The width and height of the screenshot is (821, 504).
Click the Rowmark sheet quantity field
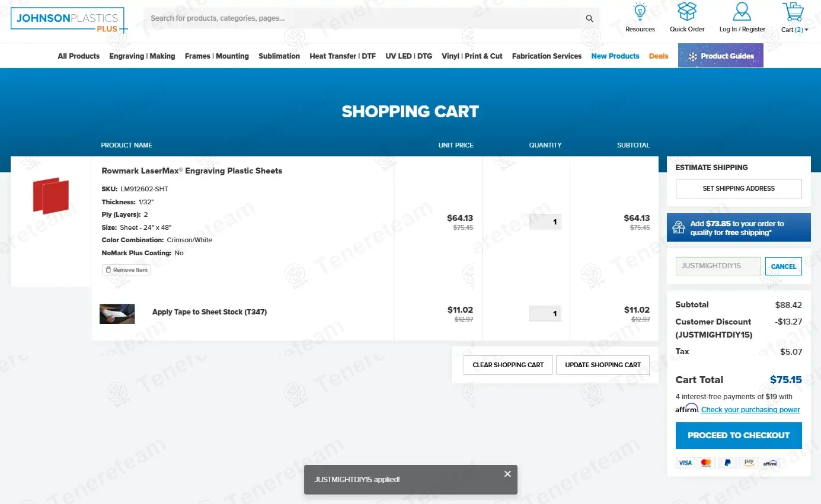(545, 222)
